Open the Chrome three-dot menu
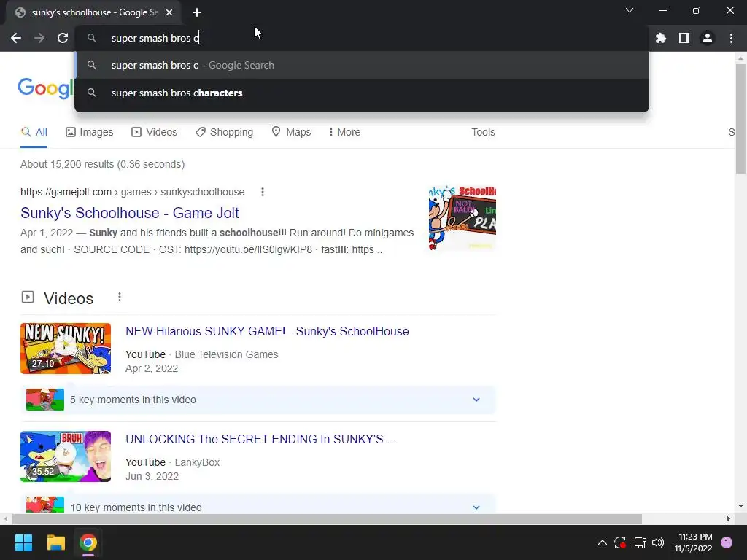 click(731, 38)
